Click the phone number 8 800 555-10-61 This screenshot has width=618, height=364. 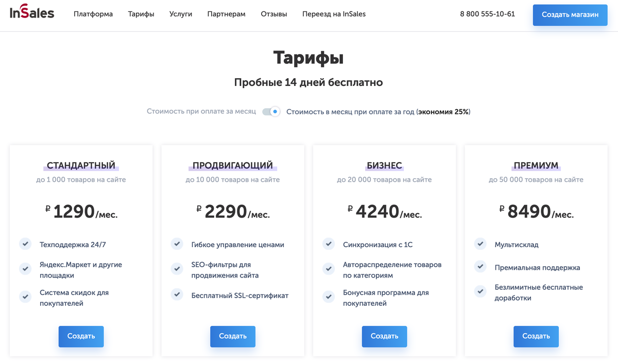point(487,14)
